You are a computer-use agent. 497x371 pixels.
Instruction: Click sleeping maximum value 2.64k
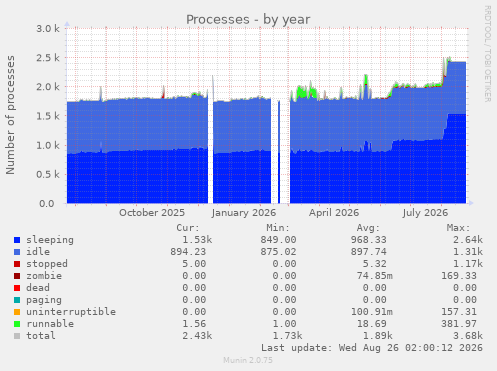pos(468,240)
